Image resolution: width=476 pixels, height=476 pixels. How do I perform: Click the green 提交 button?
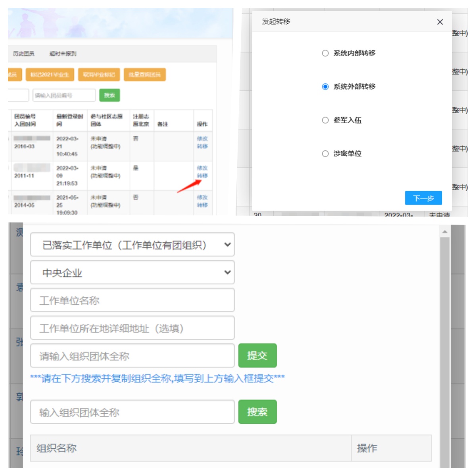pos(257,355)
